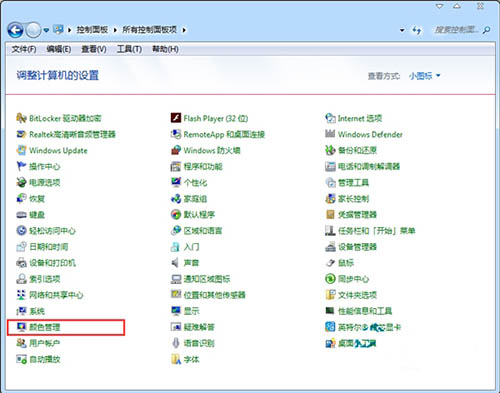The height and width of the screenshot is (393, 500).
Task: Click the 操作中心 flag icon
Action: 21,166
